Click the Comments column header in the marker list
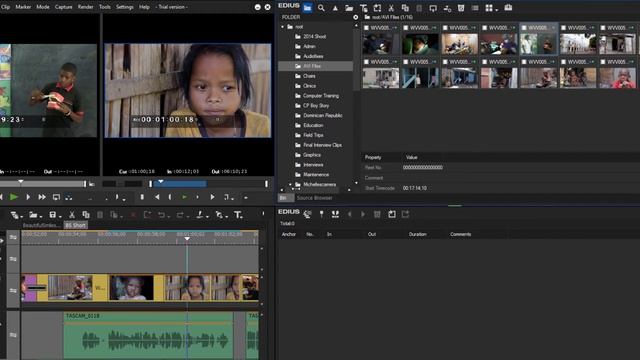 point(460,234)
